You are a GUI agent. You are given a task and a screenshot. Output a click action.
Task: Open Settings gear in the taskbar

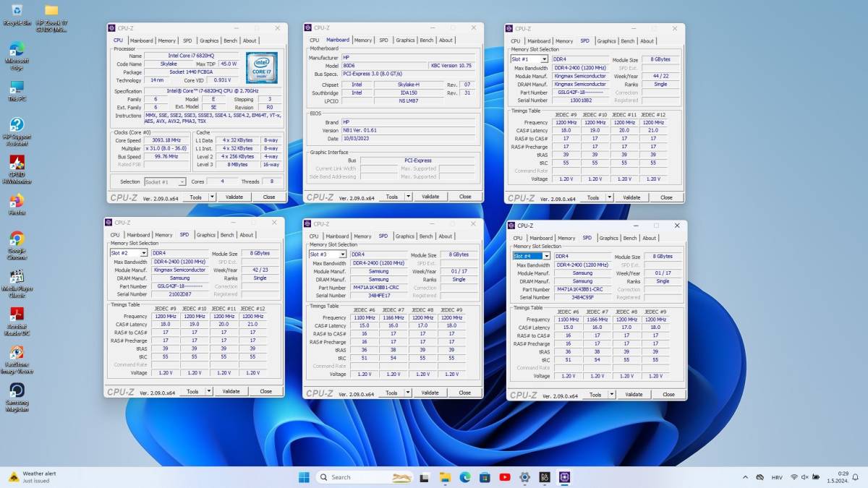pyautogui.click(x=524, y=477)
